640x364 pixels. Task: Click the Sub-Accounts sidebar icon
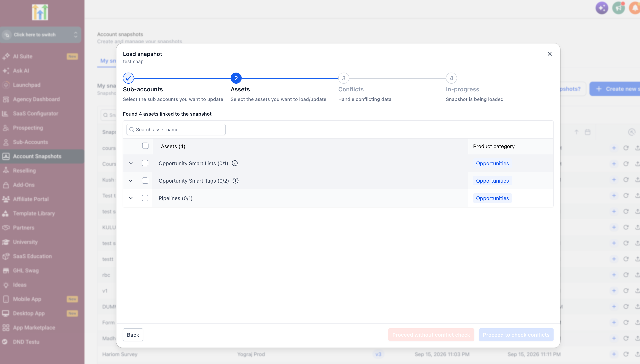point(6,142)
